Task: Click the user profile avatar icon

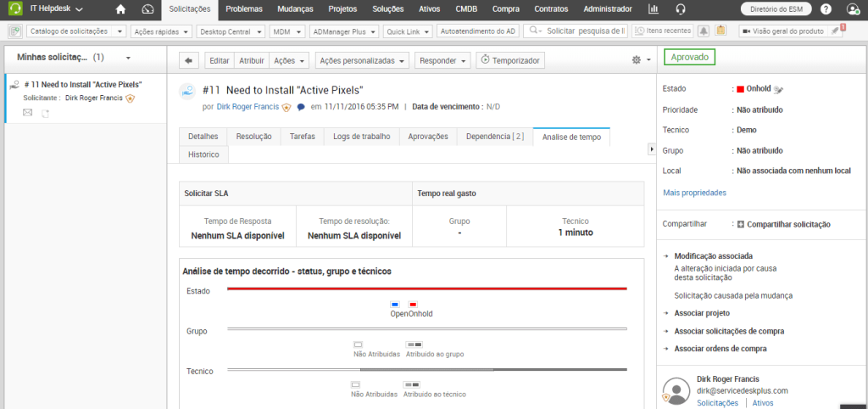Action: (x=852, y=9)
